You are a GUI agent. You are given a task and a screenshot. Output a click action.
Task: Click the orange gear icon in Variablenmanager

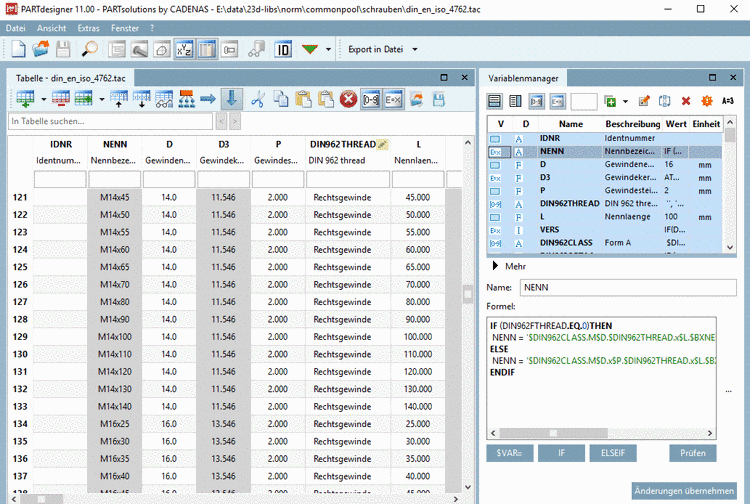706,101
